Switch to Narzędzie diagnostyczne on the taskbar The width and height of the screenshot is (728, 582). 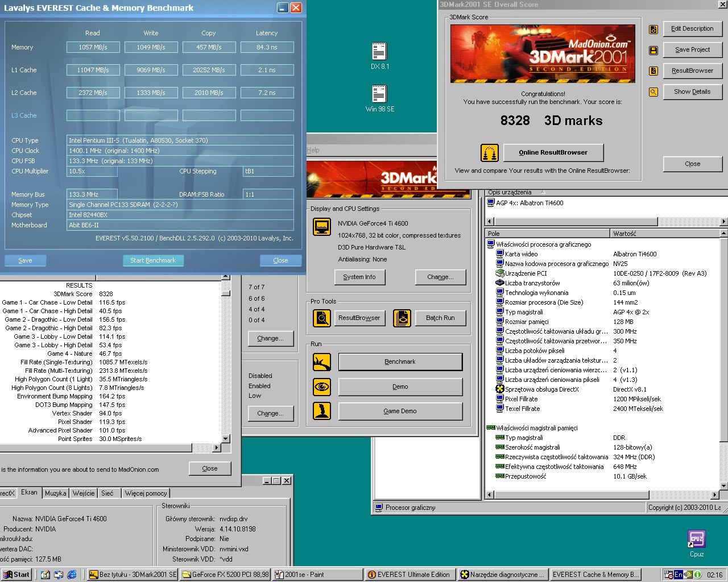pos(503,575)
